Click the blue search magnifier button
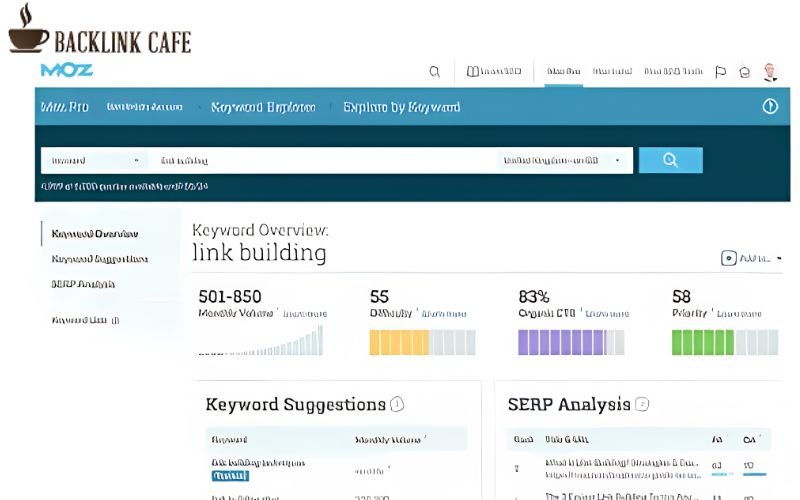Viewport: 800px width, 500px height. pos(670,160)
